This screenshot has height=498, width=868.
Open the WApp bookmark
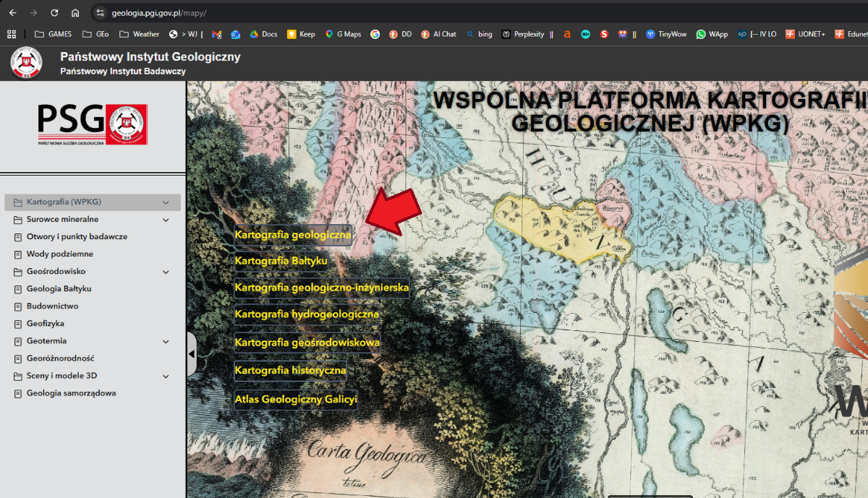click(712, 34)
